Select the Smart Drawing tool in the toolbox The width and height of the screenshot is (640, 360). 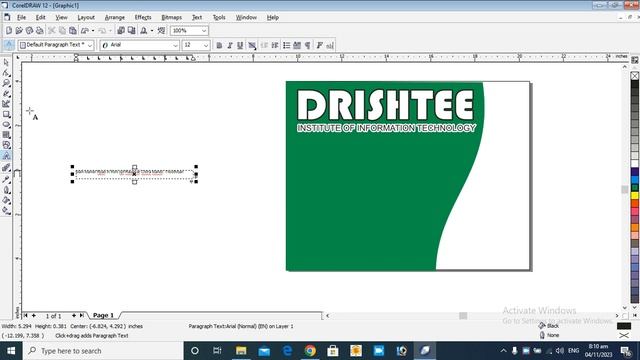point(6,104)
